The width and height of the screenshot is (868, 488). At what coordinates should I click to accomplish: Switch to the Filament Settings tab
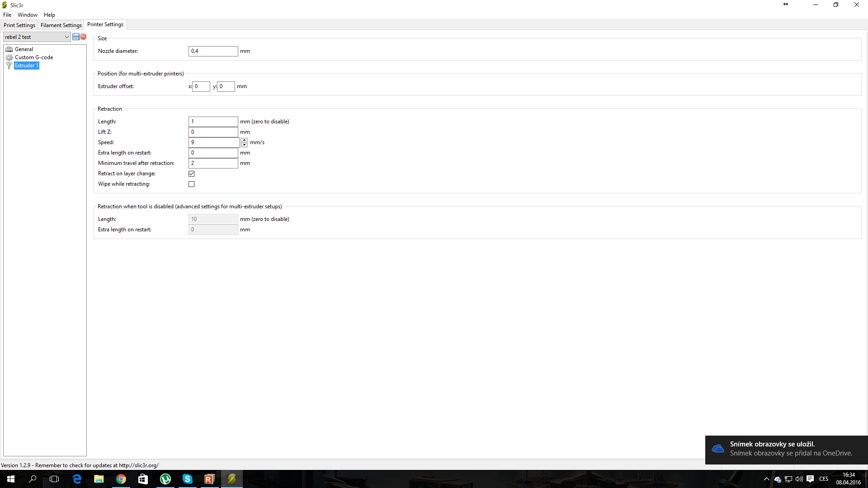pos(61,25)
